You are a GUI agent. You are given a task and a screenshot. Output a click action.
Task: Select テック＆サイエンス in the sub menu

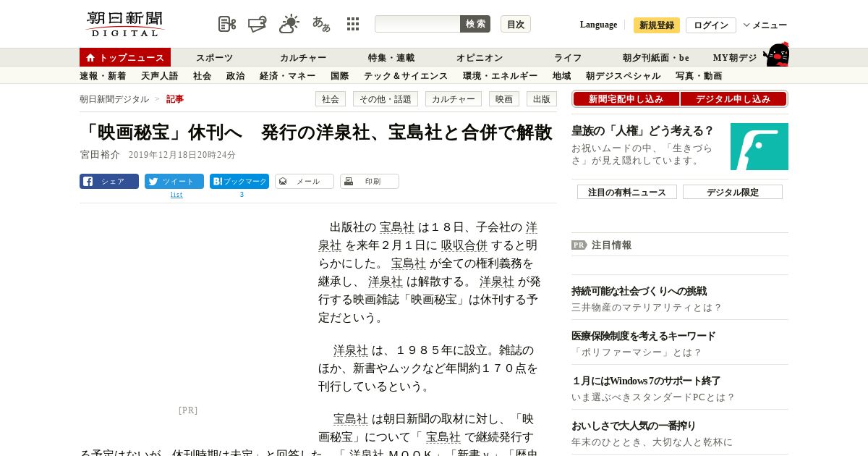click(x=406, y=76)
